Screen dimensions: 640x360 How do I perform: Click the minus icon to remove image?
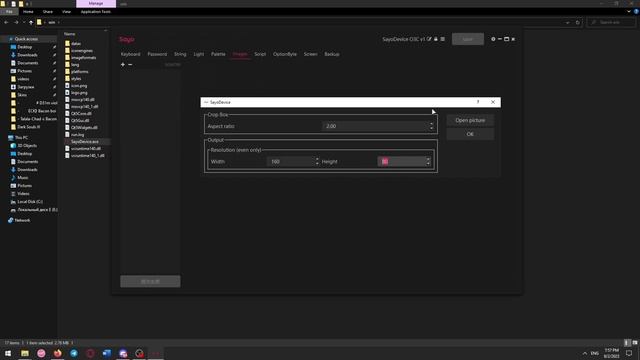[x=130, y=64]
